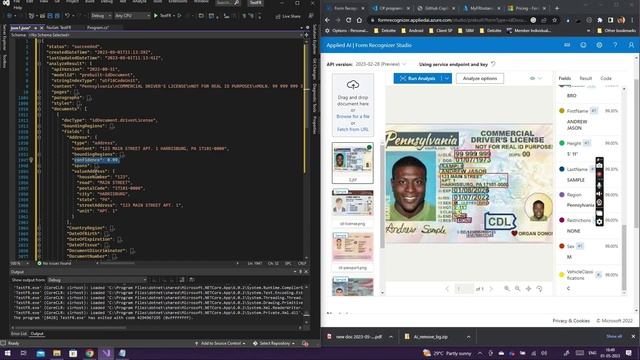Open the feedback smiley icon
The image size is (640, 360).
[x=583, y=45]
